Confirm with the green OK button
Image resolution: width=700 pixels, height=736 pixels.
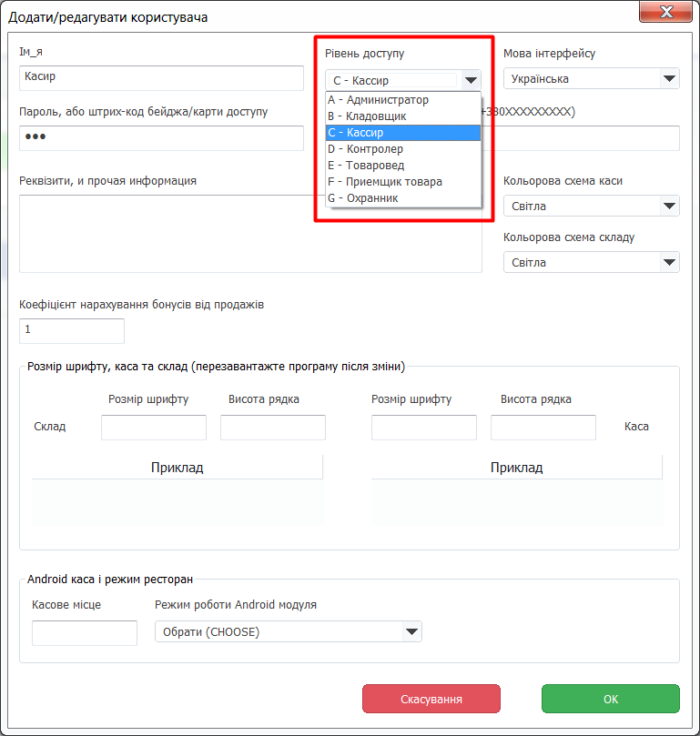click(611, 699)
